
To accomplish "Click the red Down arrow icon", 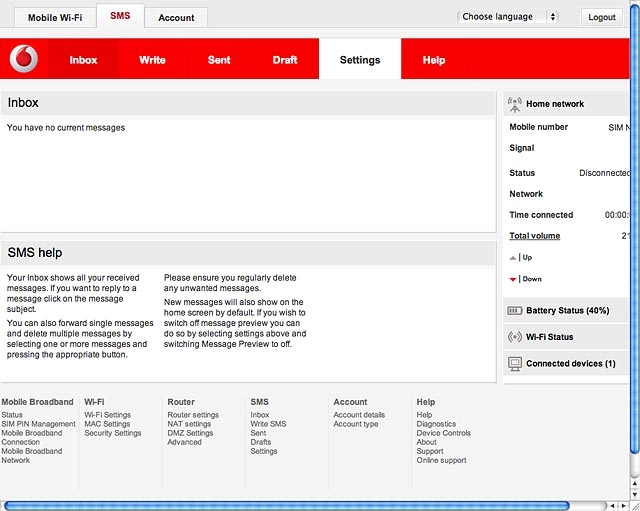I will pyautogui.click(x=513, y=280).
